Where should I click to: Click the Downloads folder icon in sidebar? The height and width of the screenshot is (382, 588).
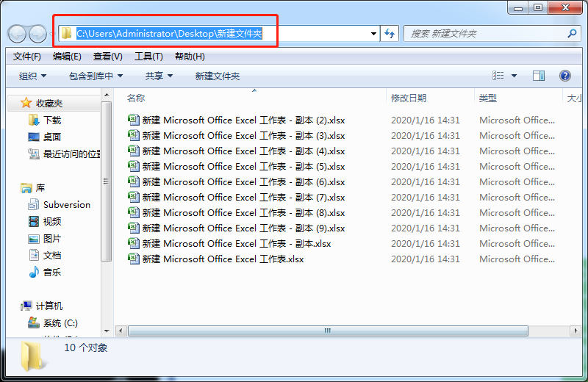pos(34,120)
